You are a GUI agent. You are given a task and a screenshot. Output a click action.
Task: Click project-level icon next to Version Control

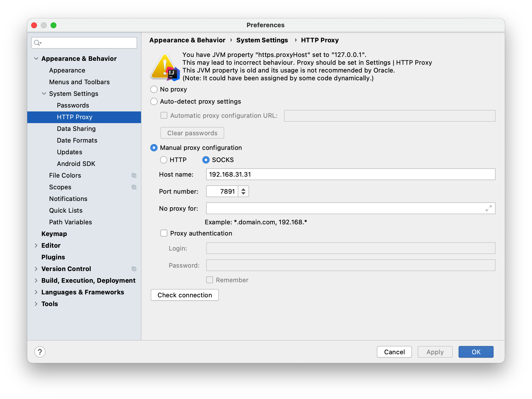(x=134, y=269)
